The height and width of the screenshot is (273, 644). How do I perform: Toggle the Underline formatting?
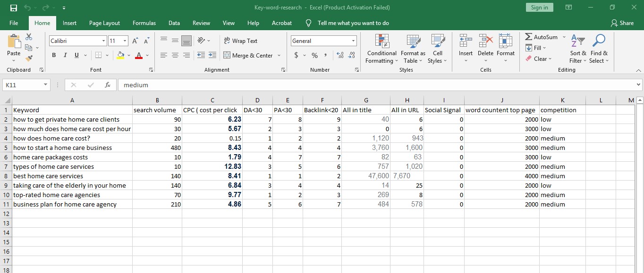pos(76,55)
